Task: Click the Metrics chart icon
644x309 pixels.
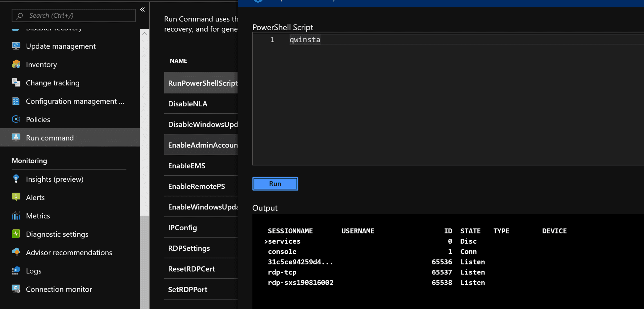Action: pyautogui.click(x=16, y=216)
